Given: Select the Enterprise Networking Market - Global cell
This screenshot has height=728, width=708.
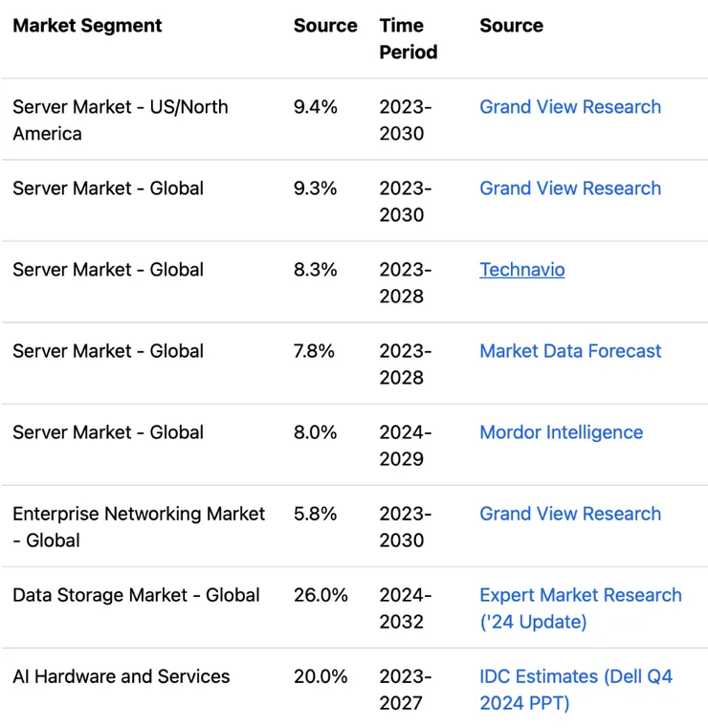Looking at the screenshot, I should 138,527.
